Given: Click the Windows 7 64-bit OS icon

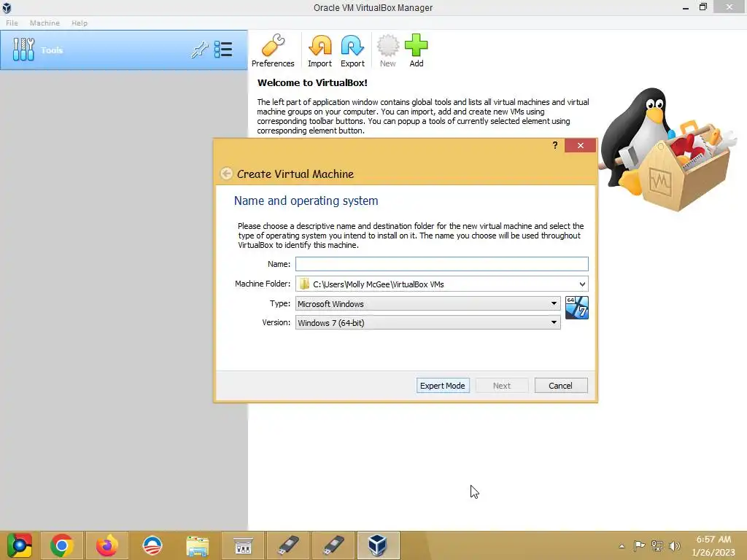Looking at the screenshot, I should [577, 308].
